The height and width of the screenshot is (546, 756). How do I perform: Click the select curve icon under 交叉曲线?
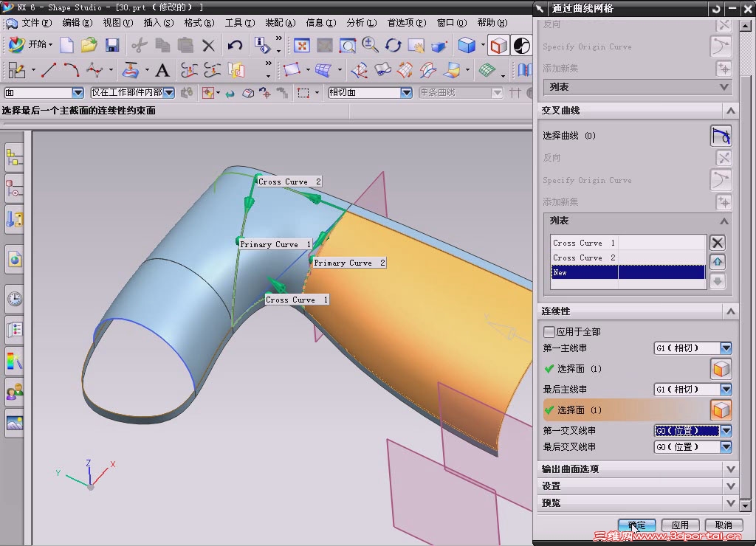click(x=721, y=136)
